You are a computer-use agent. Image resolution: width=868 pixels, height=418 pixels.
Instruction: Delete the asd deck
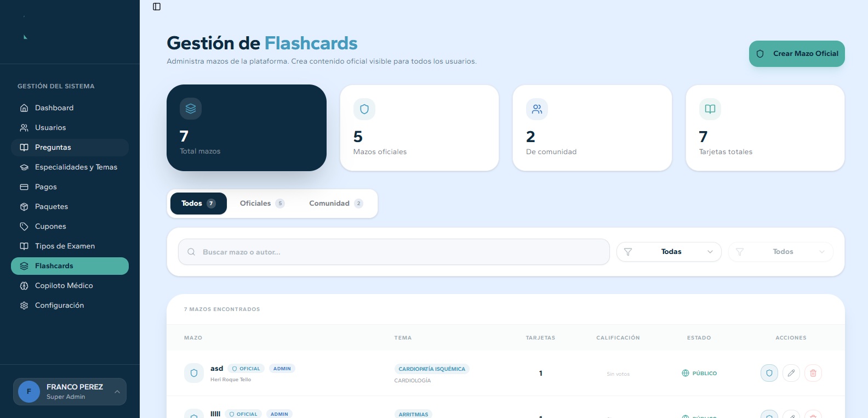point(813,373)
